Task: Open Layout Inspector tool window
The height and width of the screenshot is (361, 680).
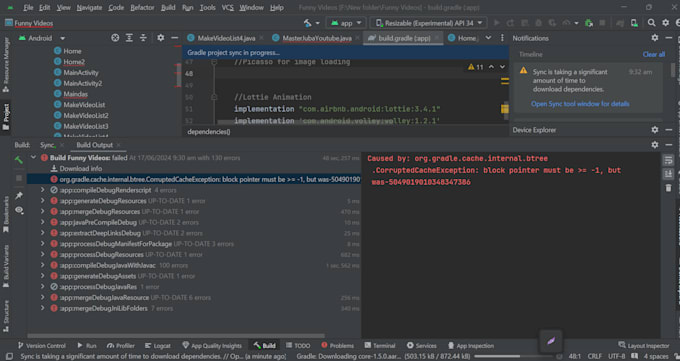Action: tap(644, 346)
